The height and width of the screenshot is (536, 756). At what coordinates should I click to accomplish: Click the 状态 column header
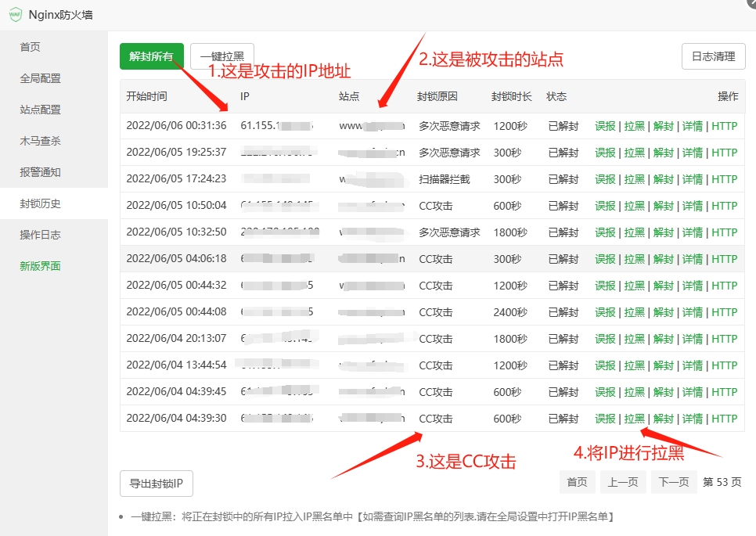pyautogui.click(x=556, y=96)
